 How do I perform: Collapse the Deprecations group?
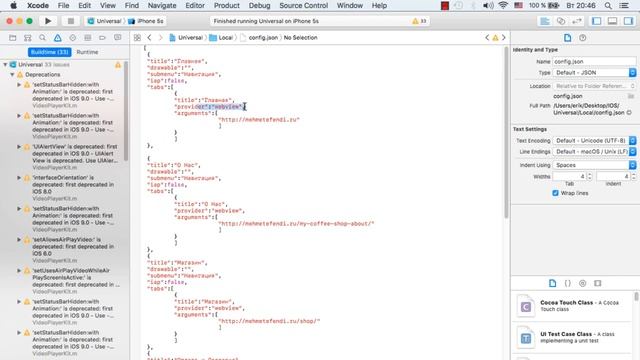coord(12,75)
